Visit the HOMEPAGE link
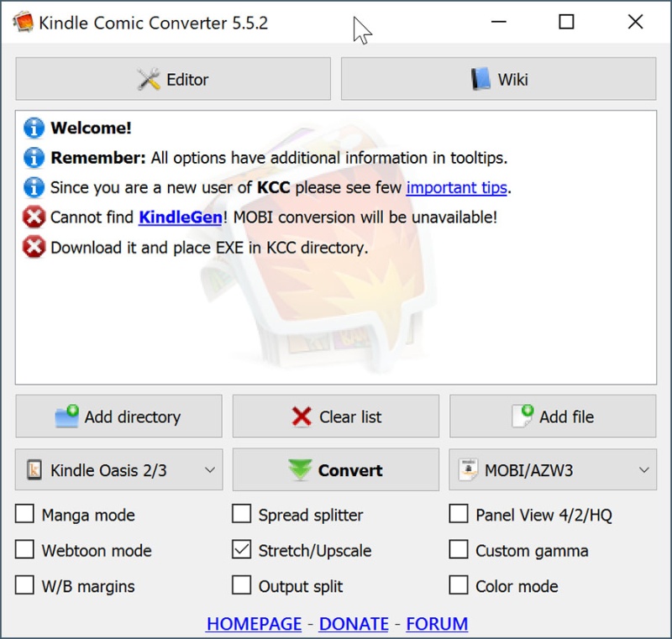The width and height of the screenshot is (672, 639). pos(255,624)
